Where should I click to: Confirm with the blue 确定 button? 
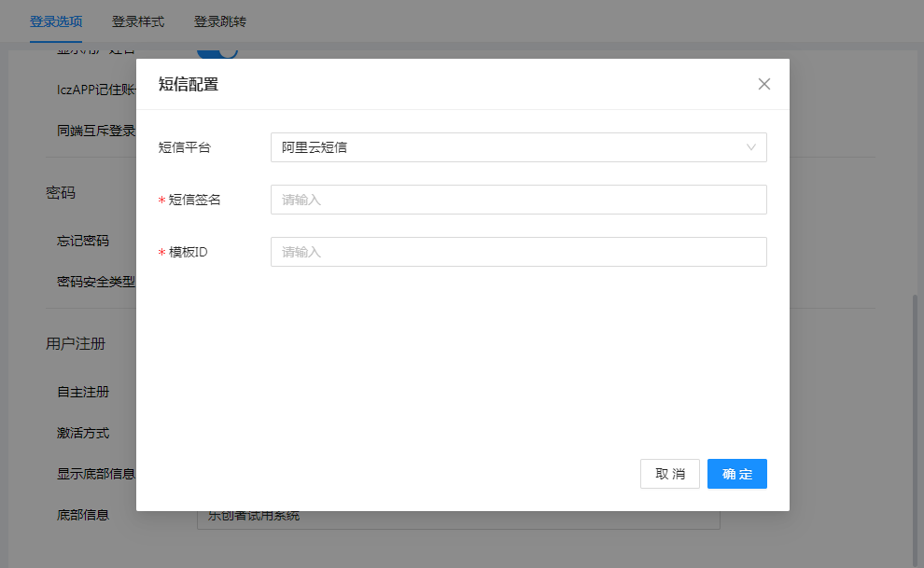[x=736, y=474]
